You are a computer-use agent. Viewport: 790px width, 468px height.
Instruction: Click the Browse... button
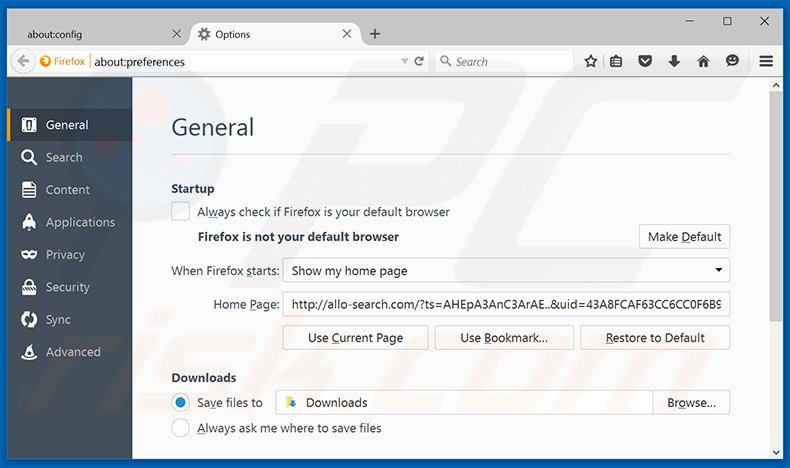tap(691, 403)
